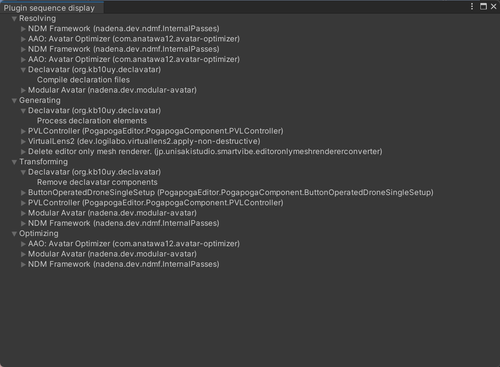Expand first NDM Framework entry under Resolving
Screen dimensions: 500x367
click(x=23, y=29)
